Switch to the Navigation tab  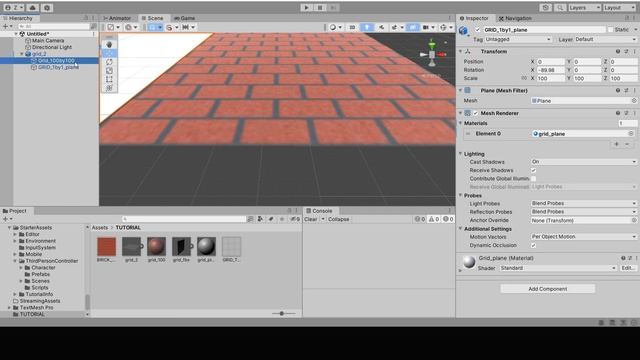pos(515,18)
